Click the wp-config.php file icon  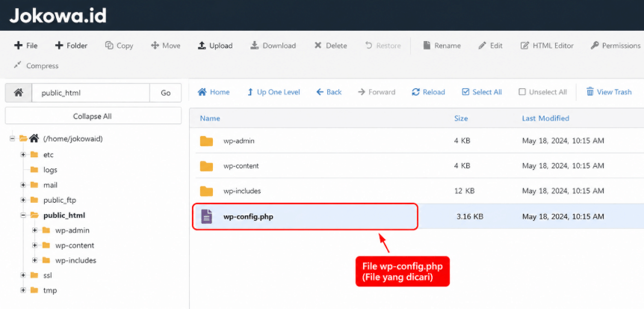point(207,216)
